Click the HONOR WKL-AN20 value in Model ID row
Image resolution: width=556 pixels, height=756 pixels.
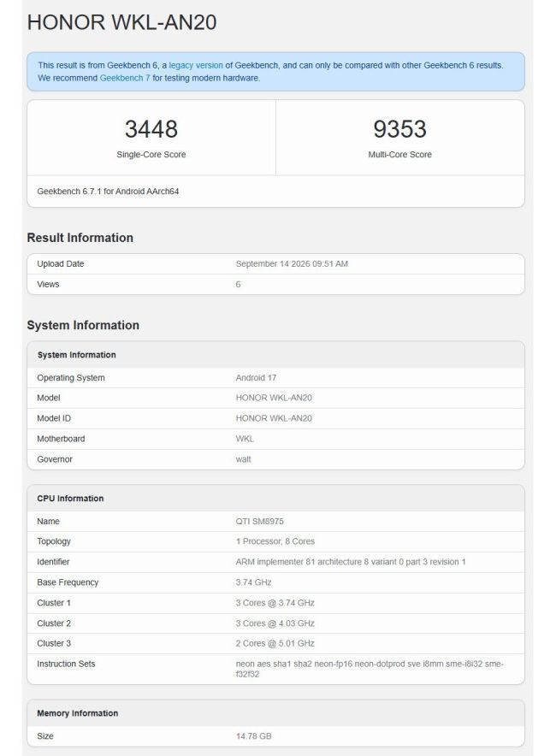coord(274,418)
